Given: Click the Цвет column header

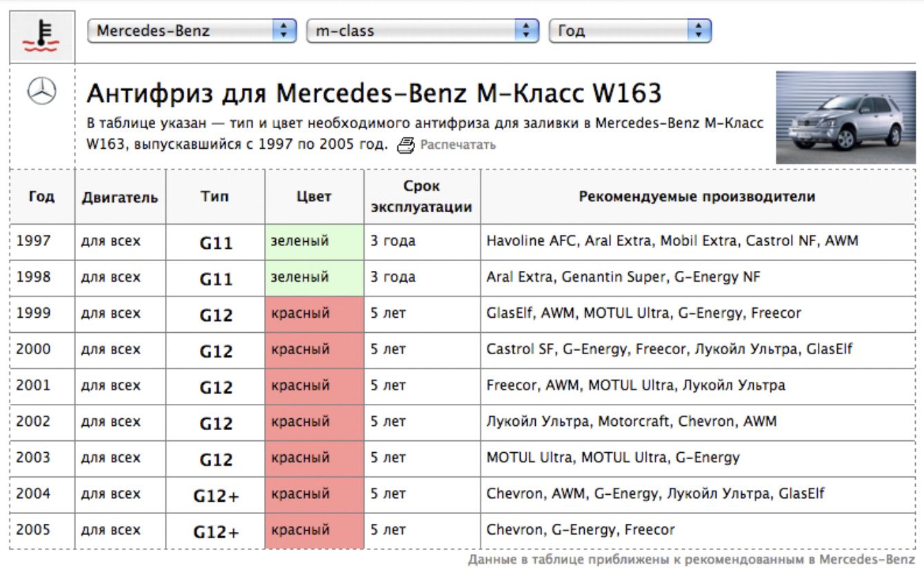Looking at the screenshot, I should (314, 196).
